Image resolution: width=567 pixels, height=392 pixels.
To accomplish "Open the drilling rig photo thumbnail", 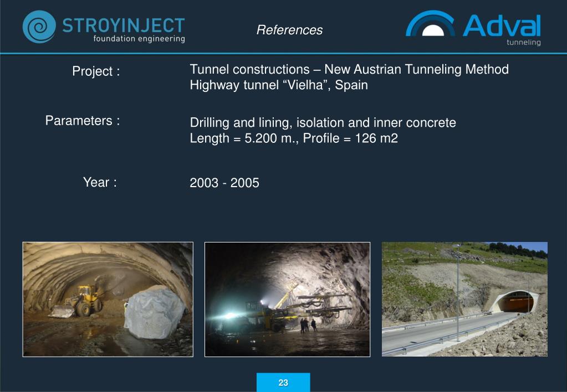I will [288, 300].
